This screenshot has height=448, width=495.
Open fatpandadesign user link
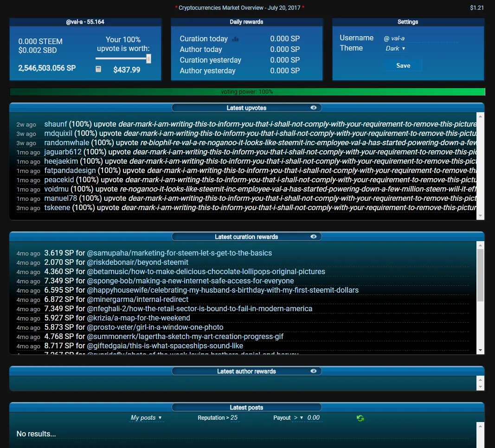pyautogui.click(x=70, y=170)
